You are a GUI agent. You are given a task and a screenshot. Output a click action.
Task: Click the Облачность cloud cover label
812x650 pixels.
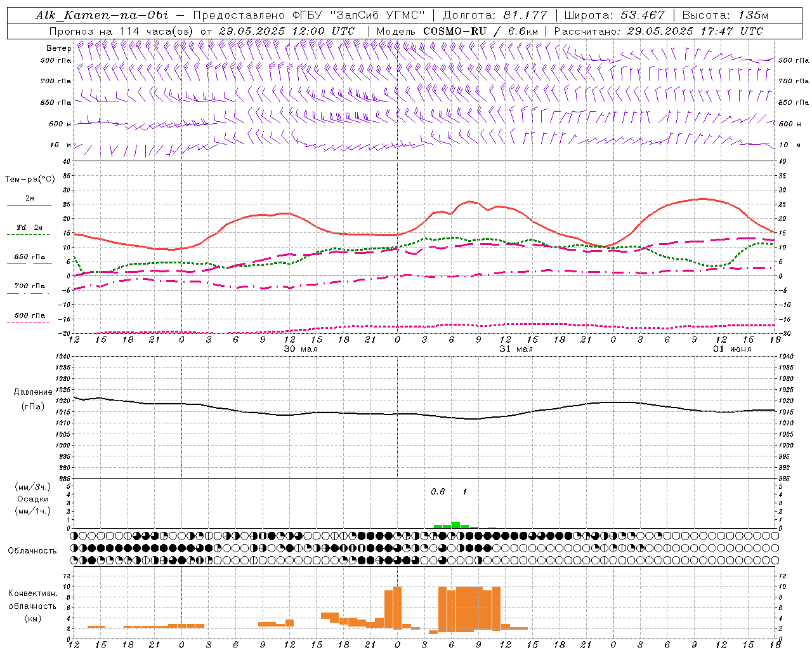pos(32,550)
